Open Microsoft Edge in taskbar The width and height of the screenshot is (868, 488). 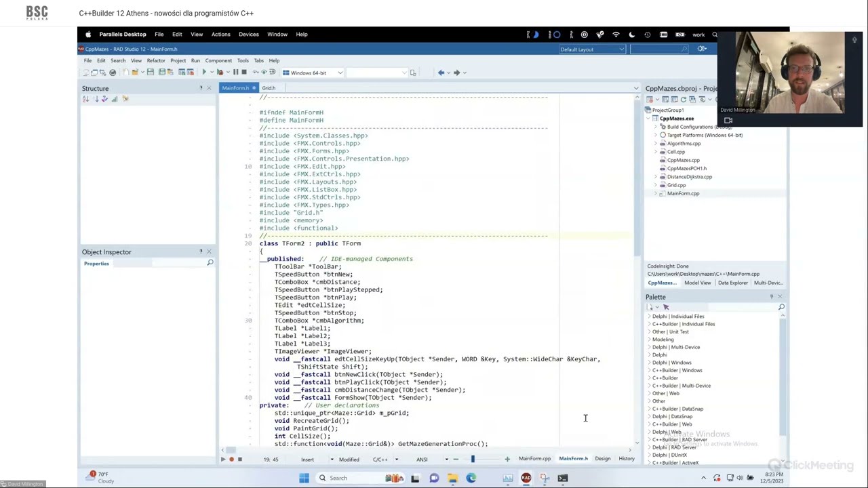(471, 478)
